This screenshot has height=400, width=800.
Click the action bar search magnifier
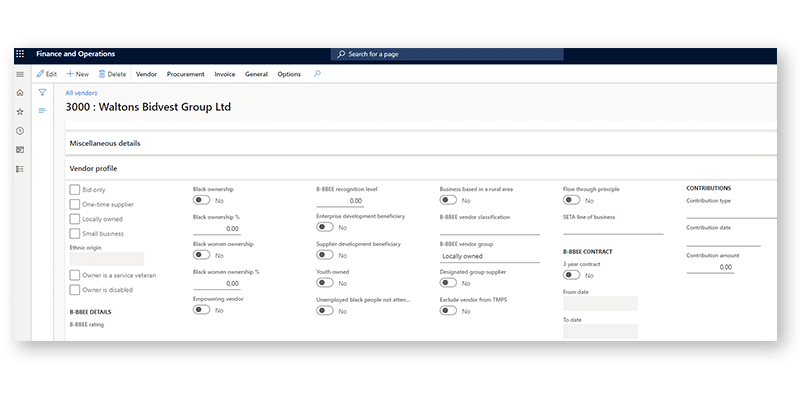coord(317,74)
